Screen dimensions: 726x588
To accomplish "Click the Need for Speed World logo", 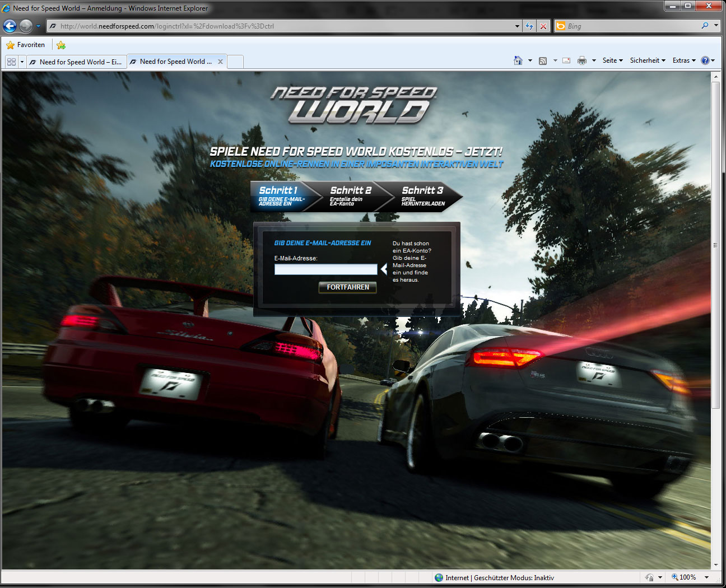I will tap(354, 104).
